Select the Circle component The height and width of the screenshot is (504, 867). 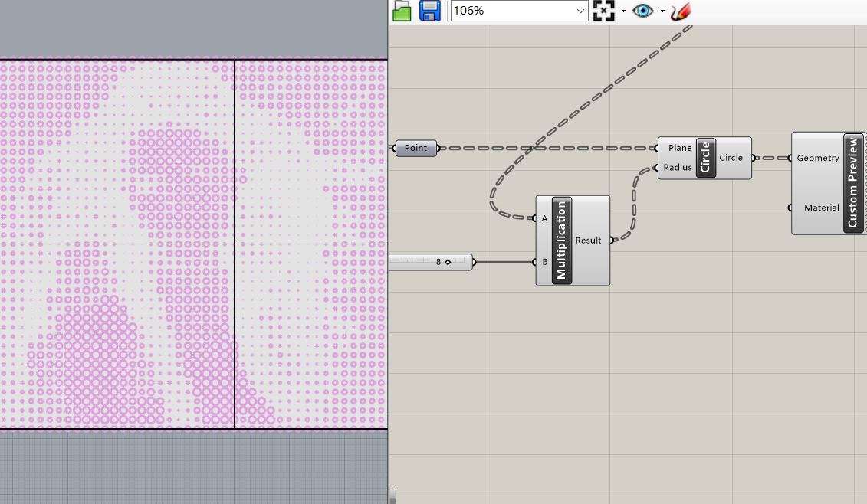[x=704, y=158]
